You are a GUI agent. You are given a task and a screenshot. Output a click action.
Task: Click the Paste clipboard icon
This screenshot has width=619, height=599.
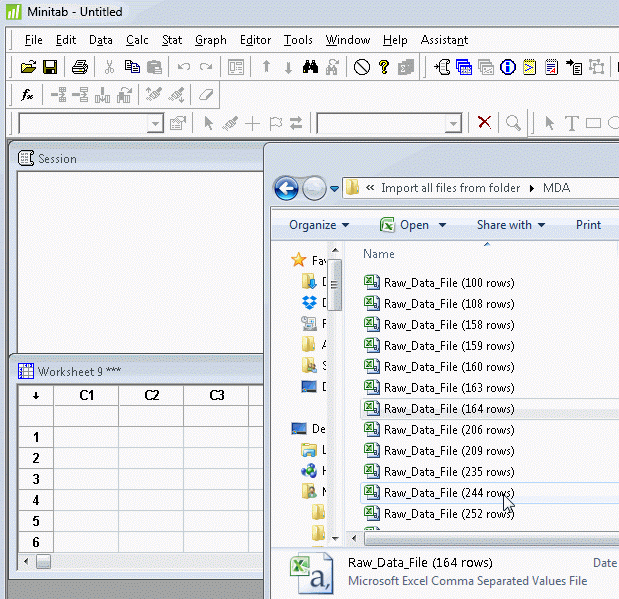point(154,67)
